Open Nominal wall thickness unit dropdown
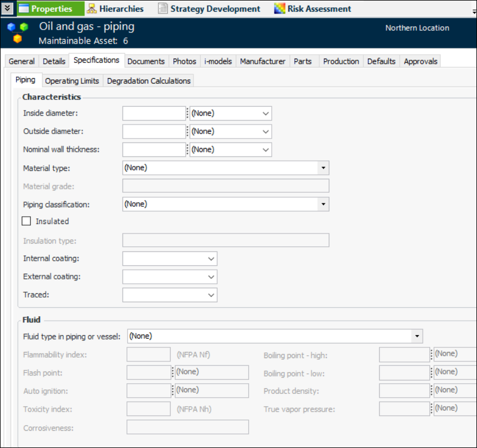The height and width of the screenshot is (448, 477). [x=230, y=150]
